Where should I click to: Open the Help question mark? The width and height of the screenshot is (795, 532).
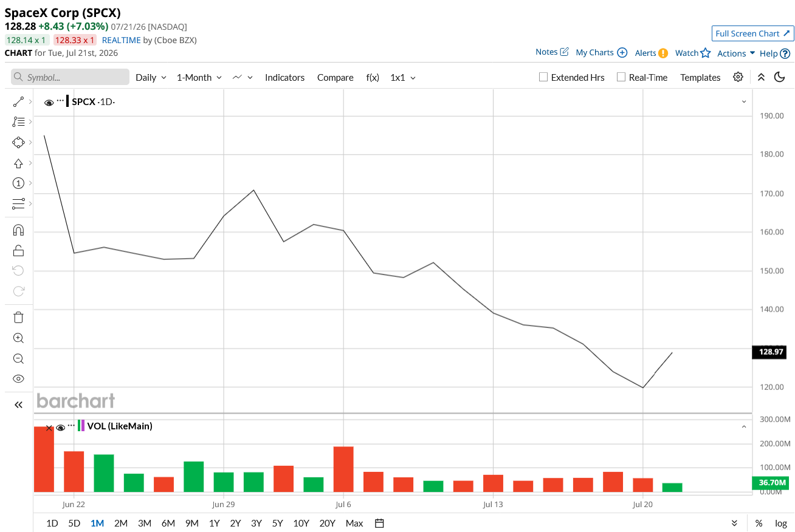pyautogui.click(x=785, y=53)
